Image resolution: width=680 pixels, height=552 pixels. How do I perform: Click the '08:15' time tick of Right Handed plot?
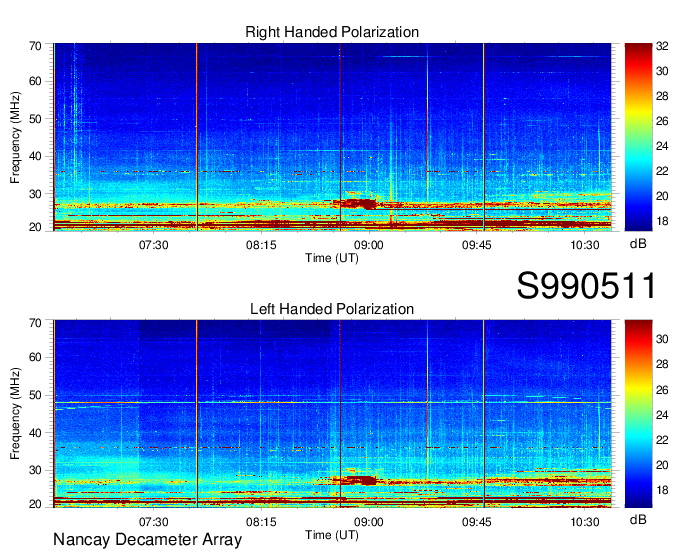point(261,245)
